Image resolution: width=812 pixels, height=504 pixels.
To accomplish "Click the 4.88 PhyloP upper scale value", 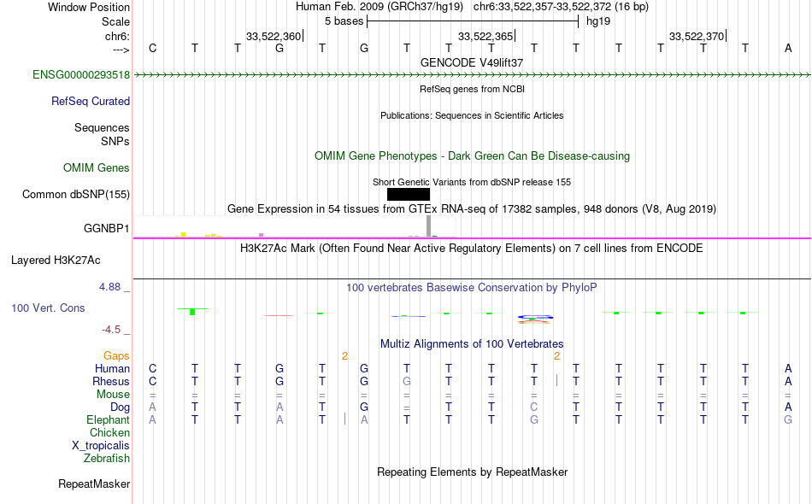I will point(109,287).
